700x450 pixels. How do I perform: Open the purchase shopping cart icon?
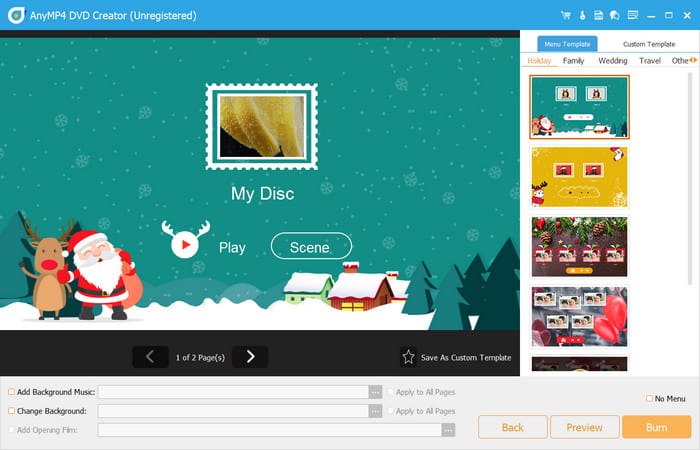click(566, 16)
